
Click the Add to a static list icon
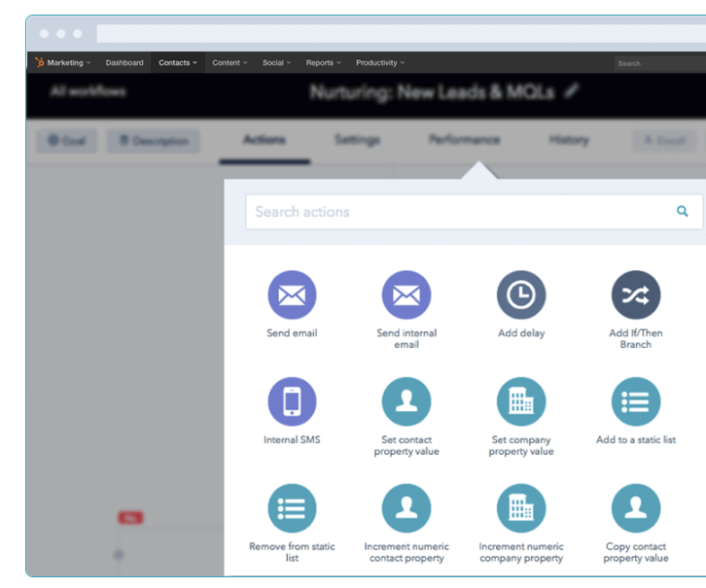(x=635, y=401)
